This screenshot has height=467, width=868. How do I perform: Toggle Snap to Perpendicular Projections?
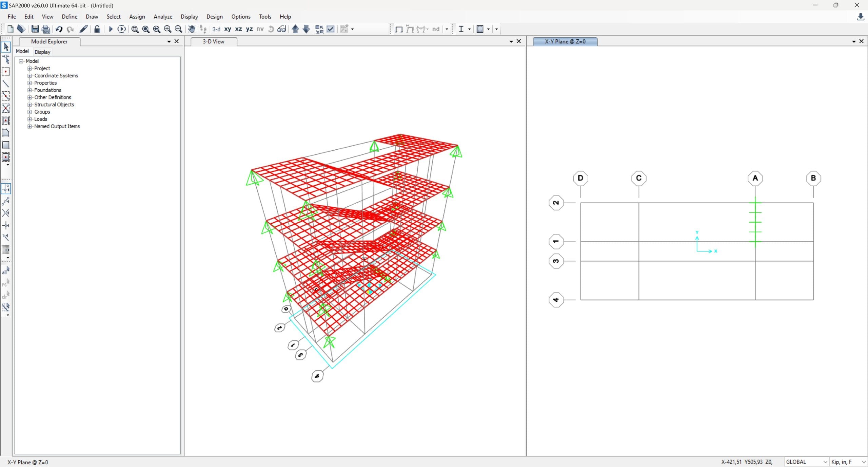pyautogui.click(x=6, y=225)
